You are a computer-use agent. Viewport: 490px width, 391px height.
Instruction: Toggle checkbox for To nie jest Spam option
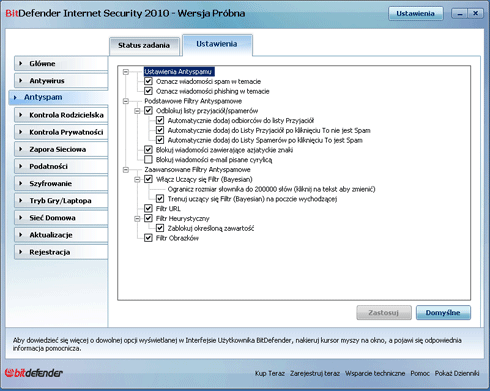click(160, 130)
